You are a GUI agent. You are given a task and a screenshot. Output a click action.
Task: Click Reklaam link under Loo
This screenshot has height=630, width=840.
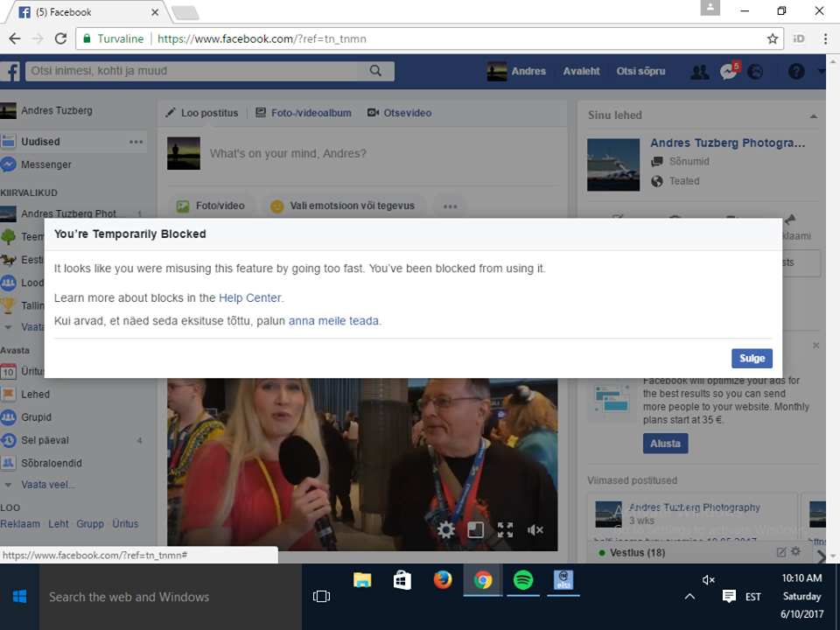coord(20,524)
